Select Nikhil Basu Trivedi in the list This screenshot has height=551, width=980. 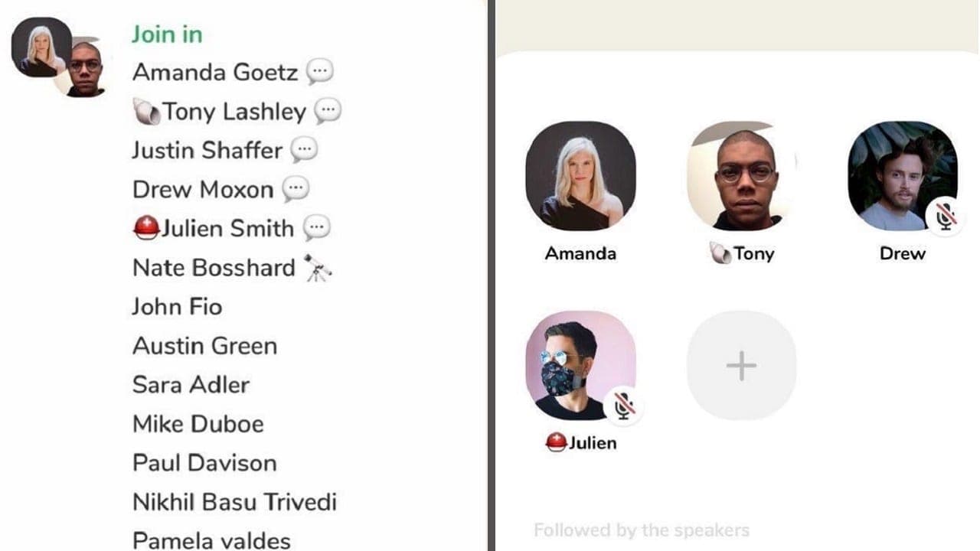(x=234, y=502)
